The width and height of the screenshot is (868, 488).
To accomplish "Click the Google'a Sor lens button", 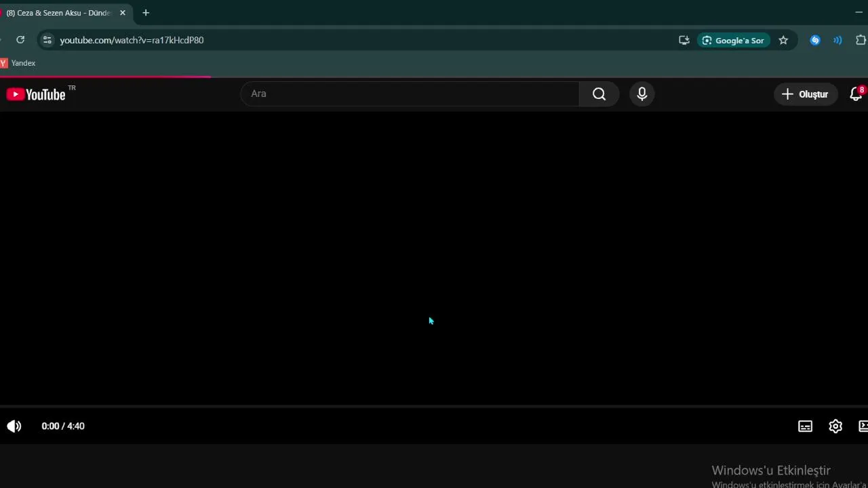I will [733, 40].
